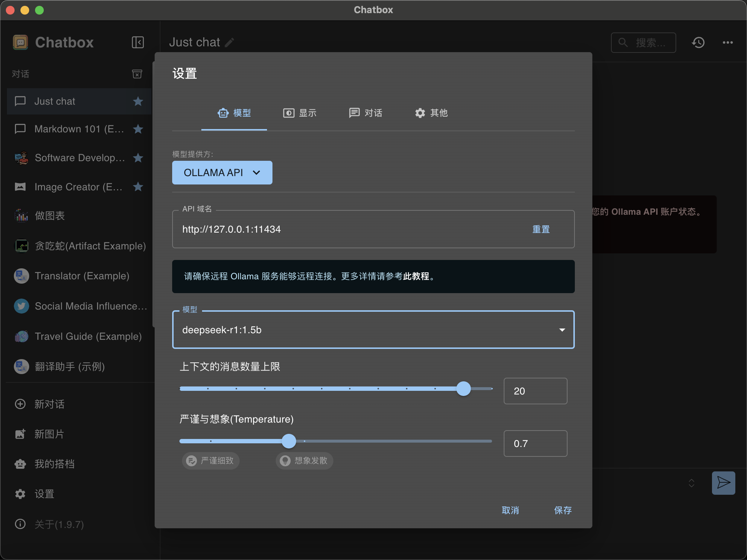The width and height of the screenshot is (747, 560).
Task: Open history with the clock icon
Action: coord(698,43)
